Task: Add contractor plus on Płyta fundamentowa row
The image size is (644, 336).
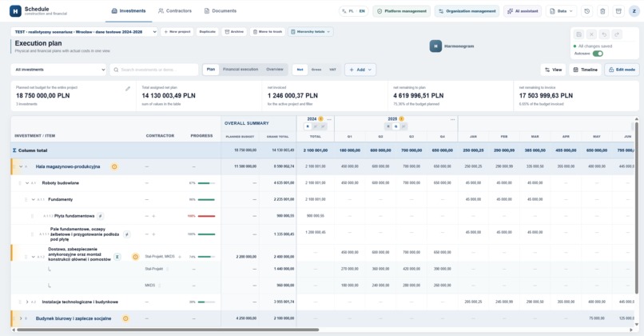Action: click(x=153, y=216)
